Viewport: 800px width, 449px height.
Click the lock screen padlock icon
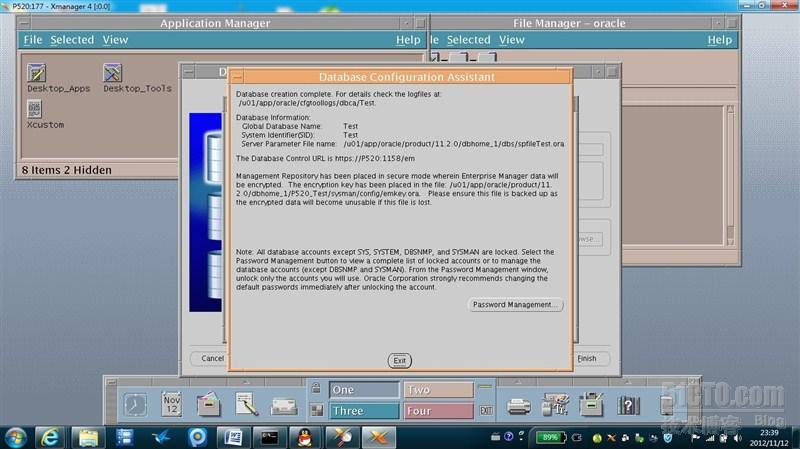316,388
